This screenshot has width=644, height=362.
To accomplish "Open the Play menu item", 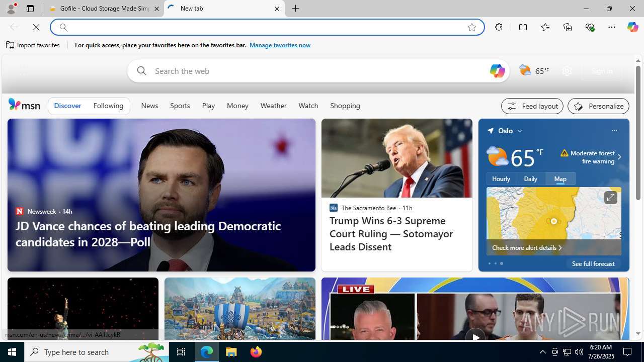I will pyautogui.click(x=208, y=106).
